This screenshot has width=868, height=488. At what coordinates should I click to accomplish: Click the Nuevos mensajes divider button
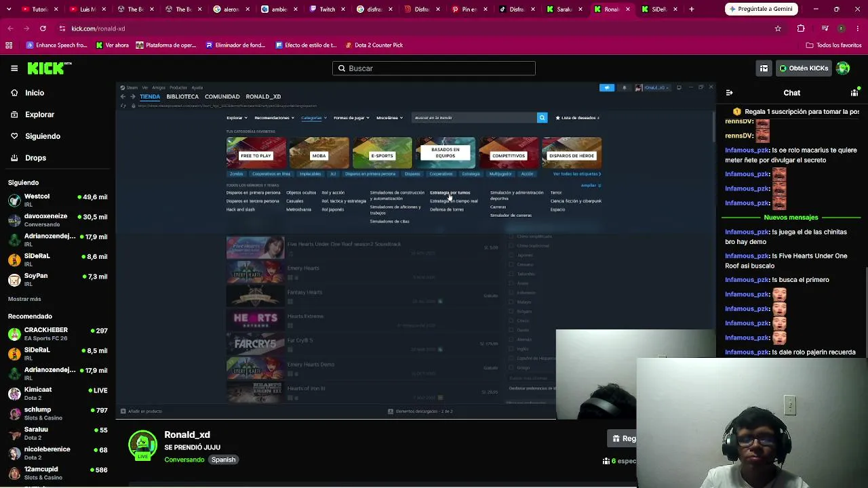[791, 218]
